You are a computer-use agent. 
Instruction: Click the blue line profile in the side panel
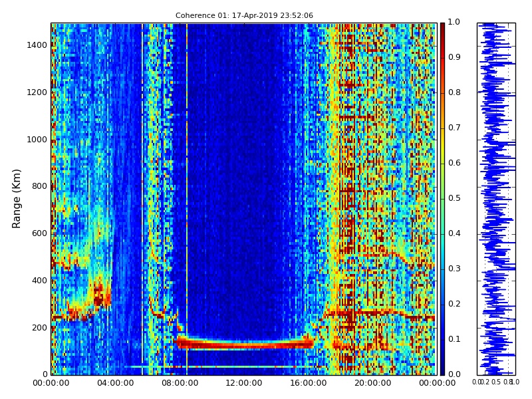(496, 199)
